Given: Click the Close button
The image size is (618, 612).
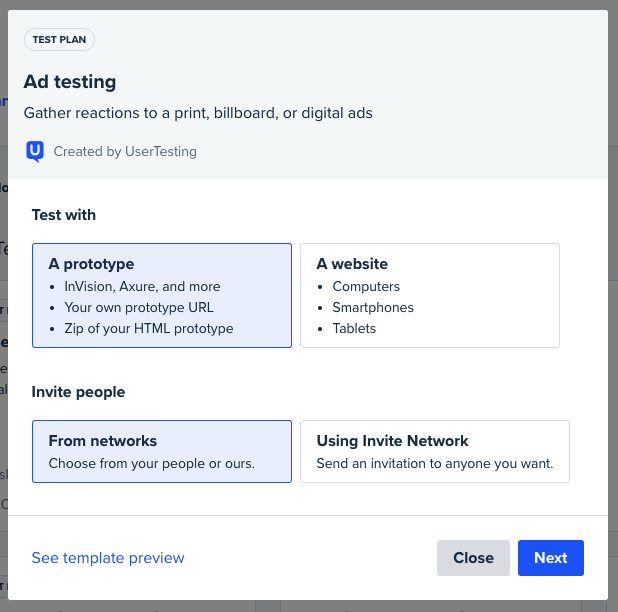Looking at the screenshot, I should pyautogui.click(x=473, y=558).
